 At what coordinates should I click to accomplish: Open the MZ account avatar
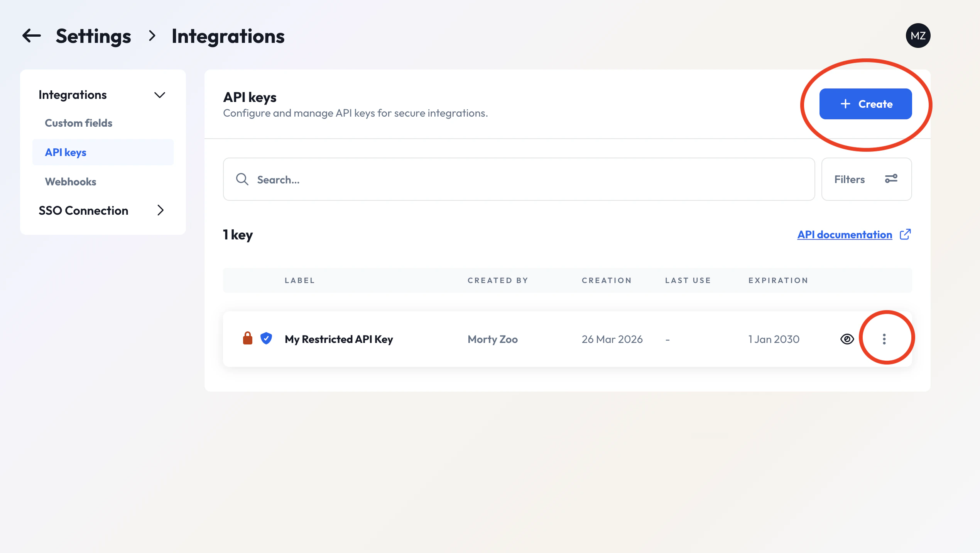[918, 35]
